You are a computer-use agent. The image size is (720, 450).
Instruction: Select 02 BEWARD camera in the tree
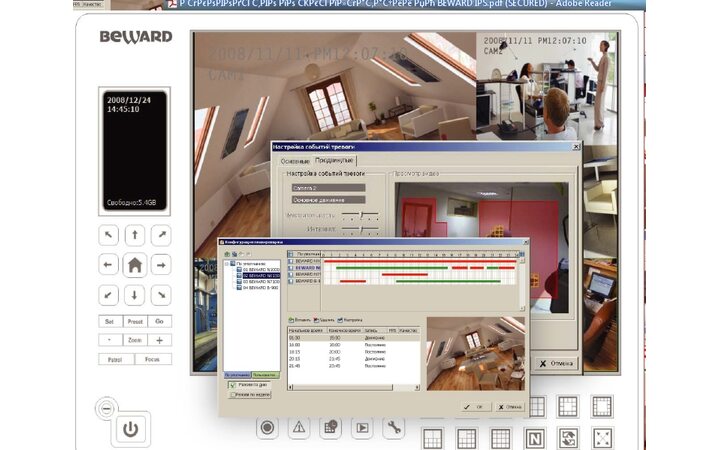(x=261, y=276)
